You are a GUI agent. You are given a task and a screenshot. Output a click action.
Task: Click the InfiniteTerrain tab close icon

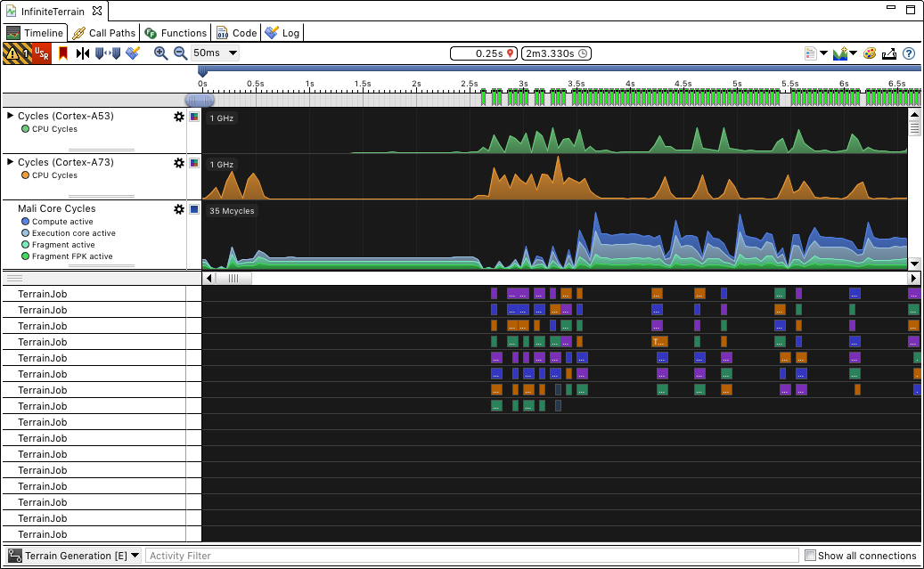click(97, 11)
